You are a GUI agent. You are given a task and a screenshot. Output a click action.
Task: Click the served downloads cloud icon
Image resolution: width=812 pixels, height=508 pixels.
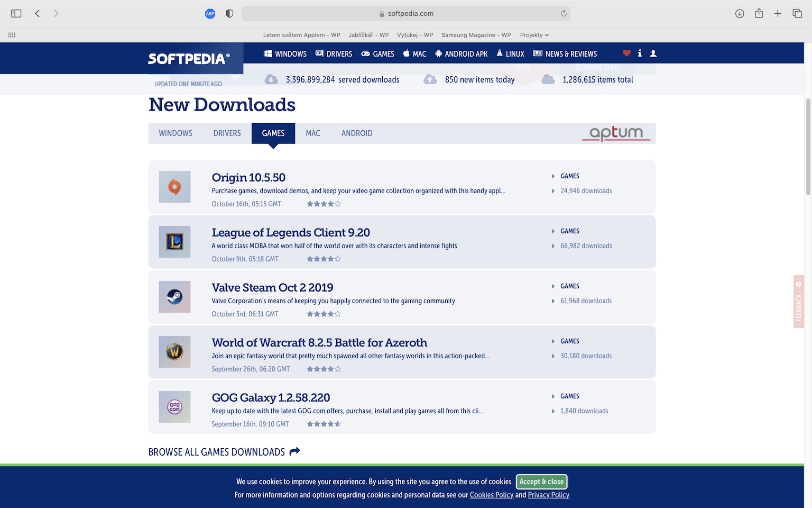[x=271, y=79]
